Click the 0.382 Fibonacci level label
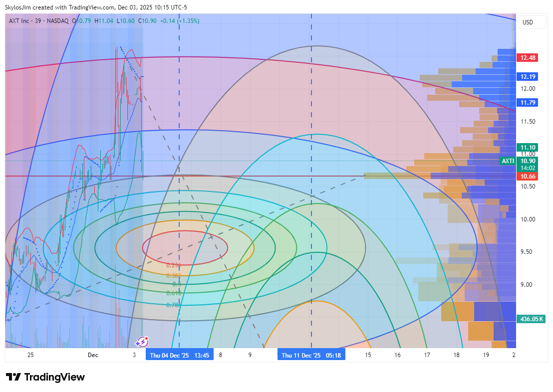 pyautogui.click(x=173, y=275)
